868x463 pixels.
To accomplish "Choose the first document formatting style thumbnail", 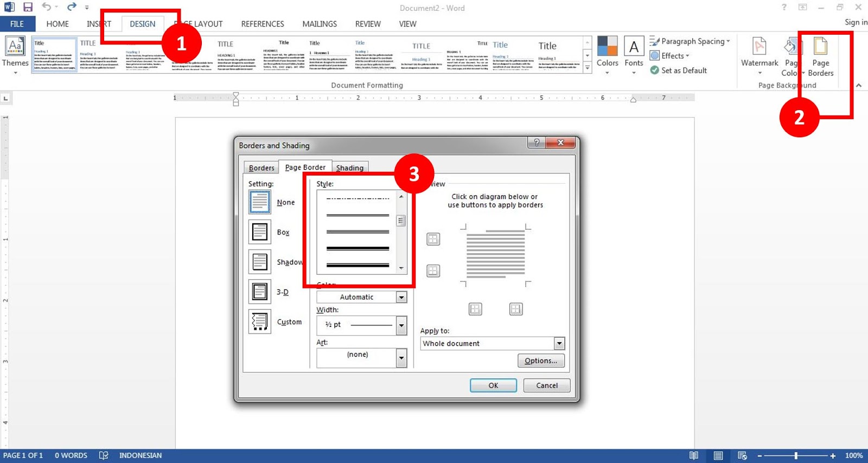I will click(54, 54).
